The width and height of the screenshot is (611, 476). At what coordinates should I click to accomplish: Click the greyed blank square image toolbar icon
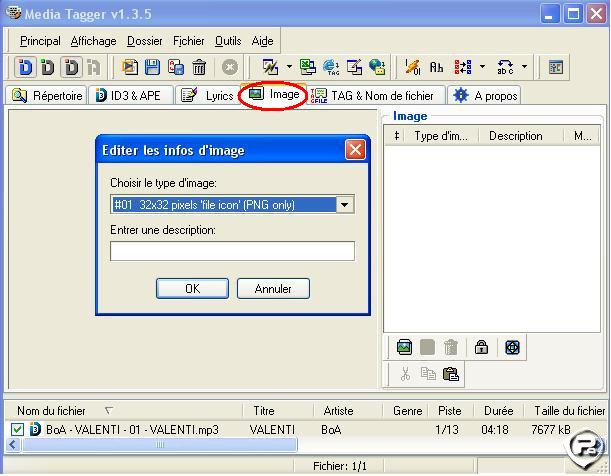(x=427, y=347)
